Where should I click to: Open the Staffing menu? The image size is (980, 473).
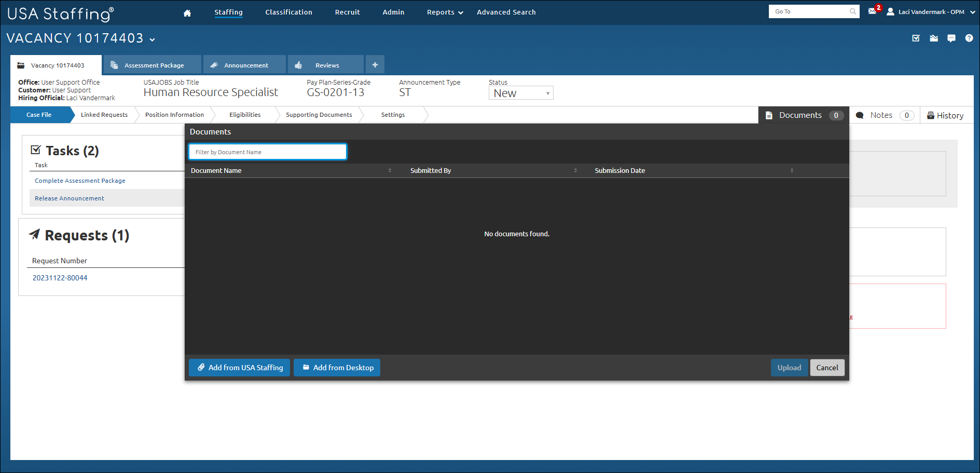pos(229,12)
